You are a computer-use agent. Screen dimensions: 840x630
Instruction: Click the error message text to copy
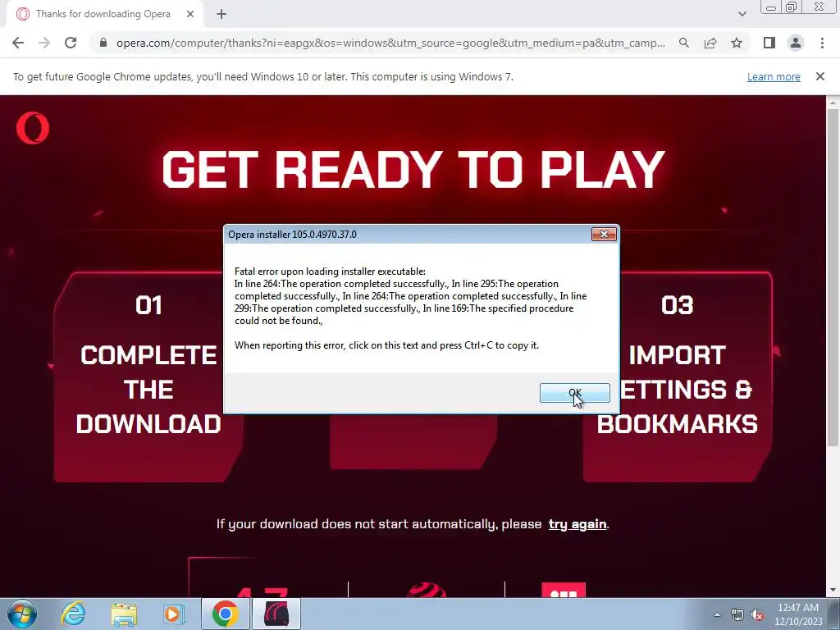(x=410, y=308)
